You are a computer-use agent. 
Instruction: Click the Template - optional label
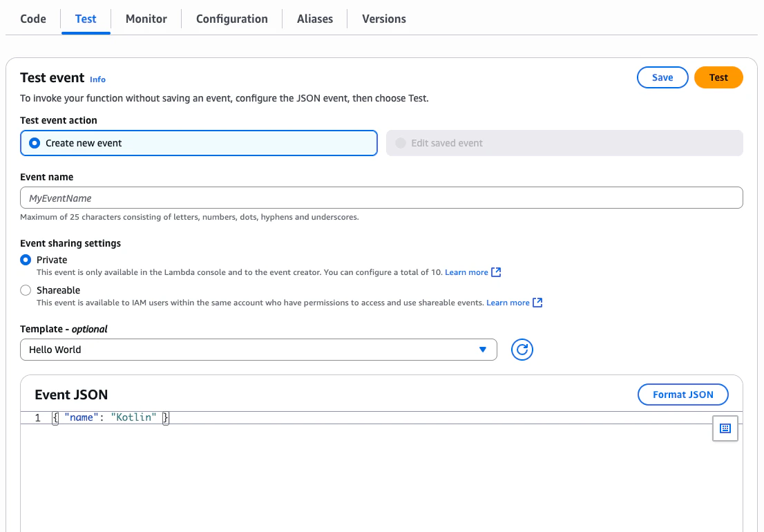coord(64,330)
